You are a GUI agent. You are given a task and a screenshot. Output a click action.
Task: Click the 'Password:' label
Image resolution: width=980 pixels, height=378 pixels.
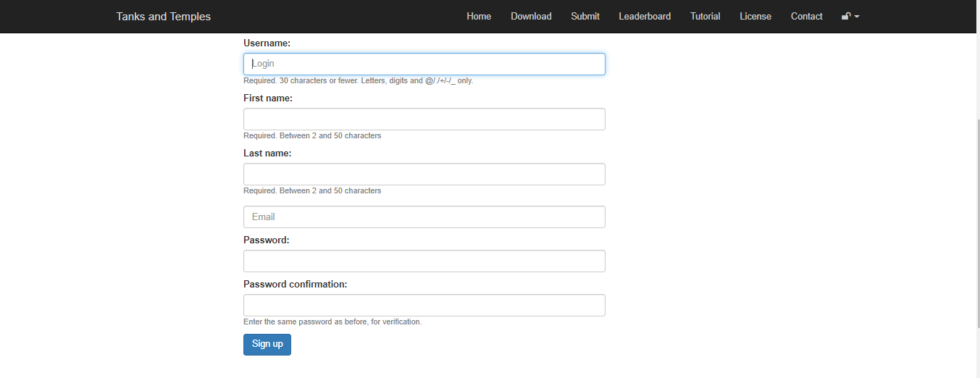tap(267, 240)
